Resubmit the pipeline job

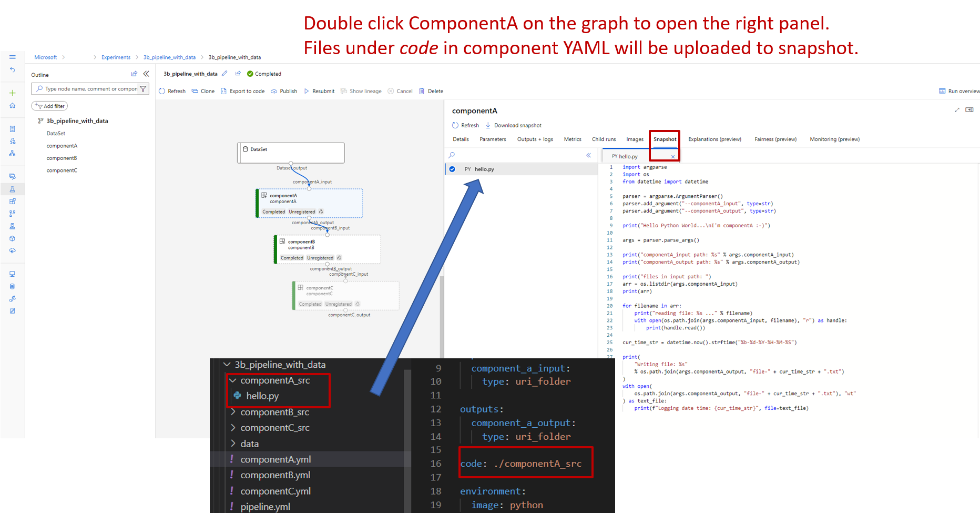click(319, 91)
